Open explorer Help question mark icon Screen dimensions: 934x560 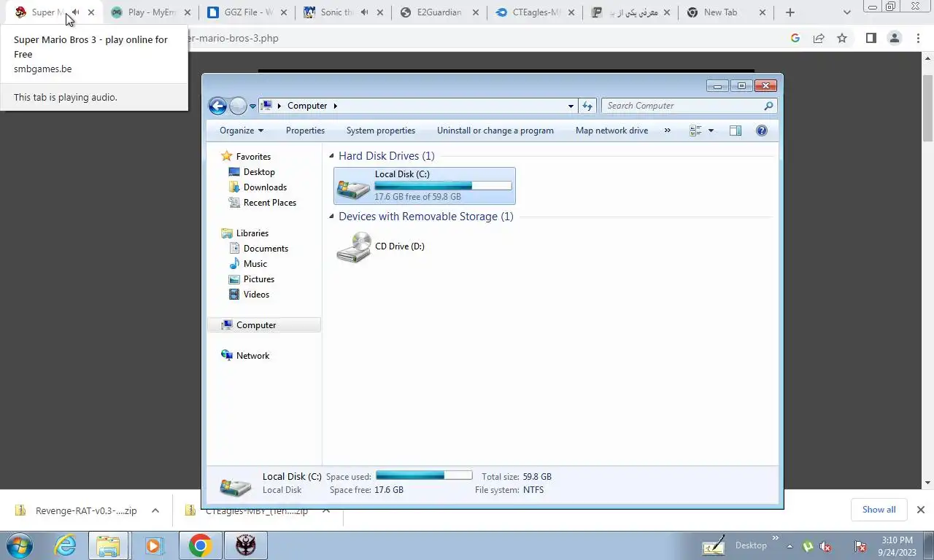(x=762, y=131)
